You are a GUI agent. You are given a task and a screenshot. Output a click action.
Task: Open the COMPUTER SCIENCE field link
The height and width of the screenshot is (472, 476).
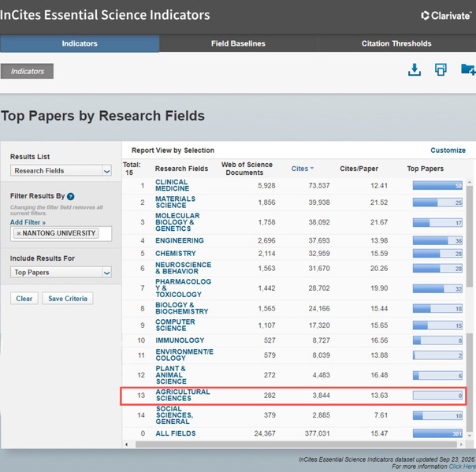(175, 325)
